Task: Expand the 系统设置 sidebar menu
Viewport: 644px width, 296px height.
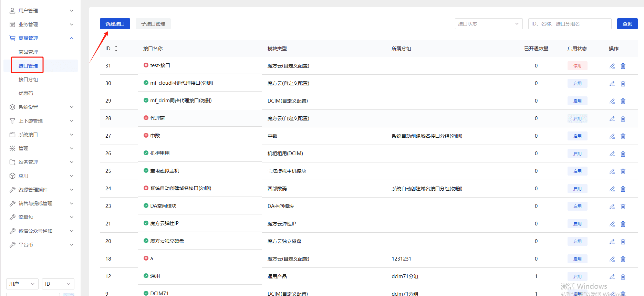Action: click(x=41, y=107)
